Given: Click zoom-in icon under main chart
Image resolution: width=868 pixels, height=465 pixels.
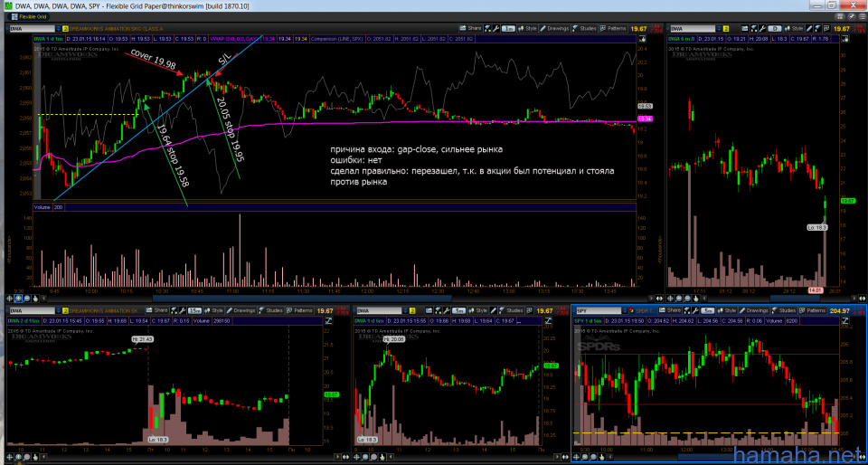Looking at the screenshot, I should (x=18, y=299).
